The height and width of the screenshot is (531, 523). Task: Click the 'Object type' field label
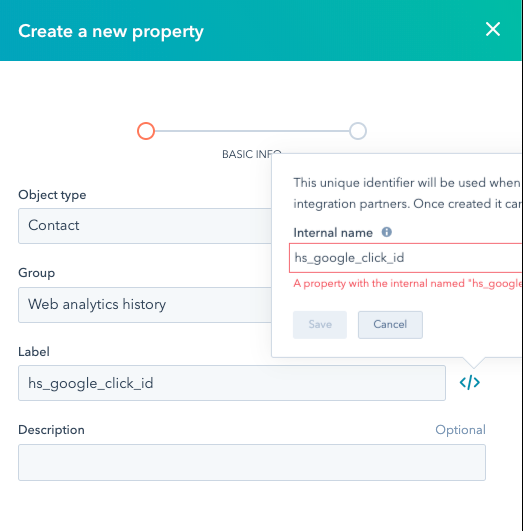coord(52,195)
